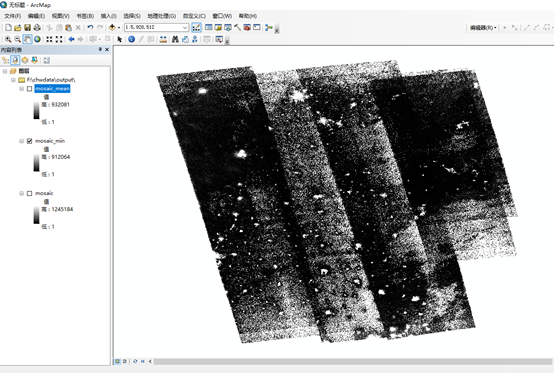The width and height of the screenshot is (554, 373).
Task: Select the mosaic_mean layer name
Action: point(52,89)
